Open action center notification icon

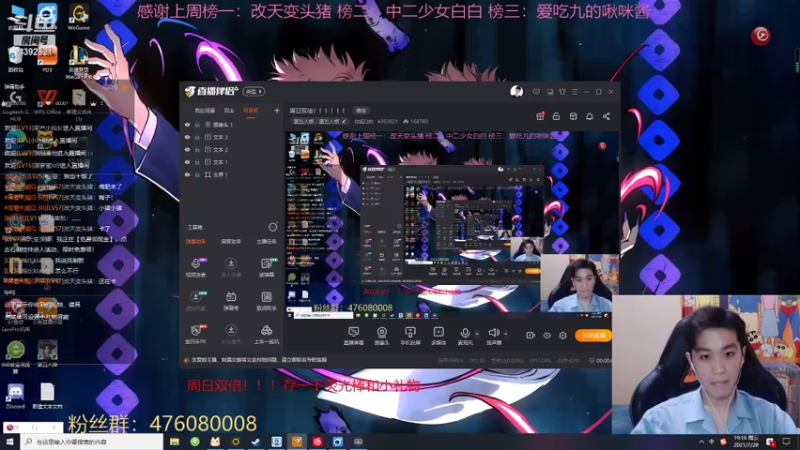786,442
